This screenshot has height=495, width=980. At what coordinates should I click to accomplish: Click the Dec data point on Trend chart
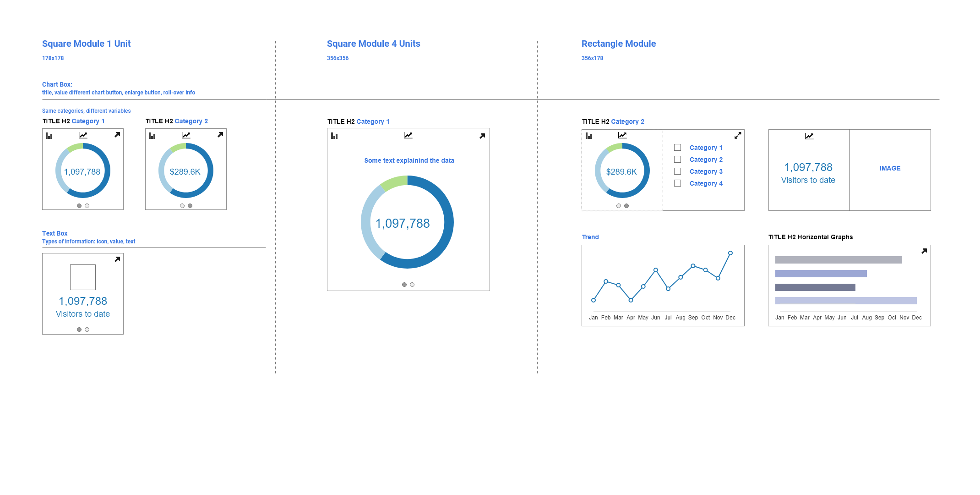tap(730, 253)
